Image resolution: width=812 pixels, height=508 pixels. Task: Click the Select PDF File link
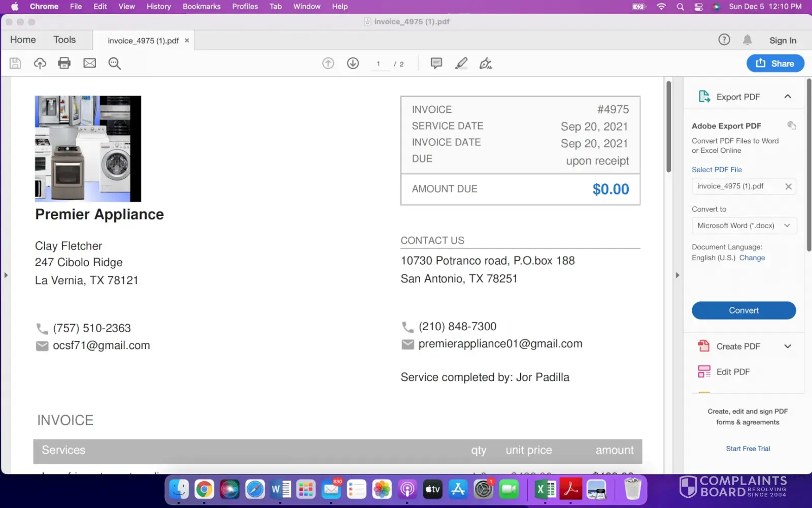pyautogui.click(x=717, y=170)
